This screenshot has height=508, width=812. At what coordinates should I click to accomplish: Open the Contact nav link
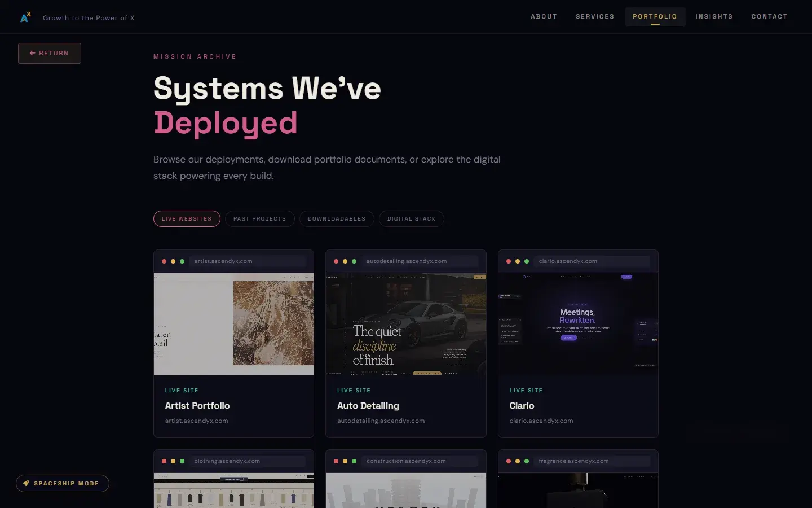point(769,16)
